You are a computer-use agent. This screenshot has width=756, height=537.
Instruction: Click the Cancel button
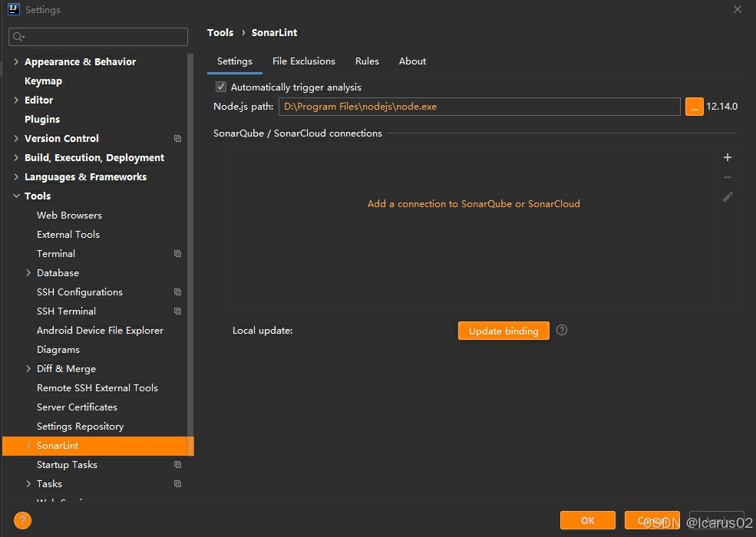[652, 520]
